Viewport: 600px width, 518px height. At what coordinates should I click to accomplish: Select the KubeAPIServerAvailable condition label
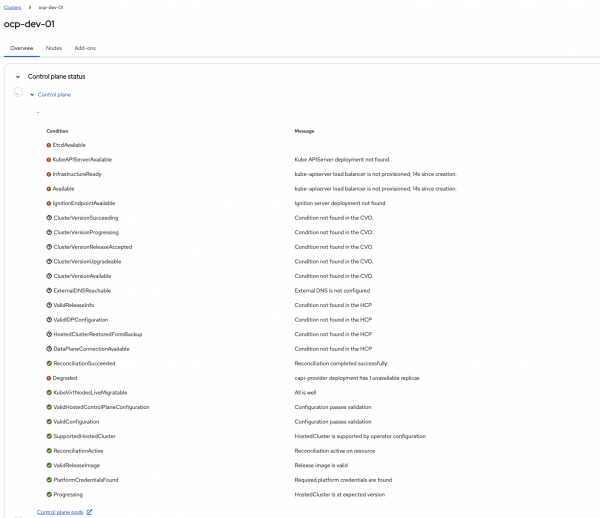click(82, 160)
